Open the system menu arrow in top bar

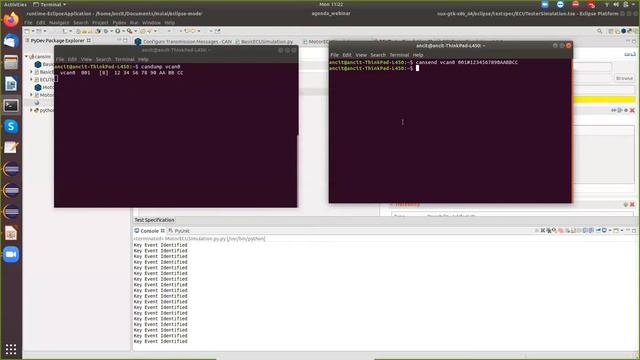coord(633,4)
